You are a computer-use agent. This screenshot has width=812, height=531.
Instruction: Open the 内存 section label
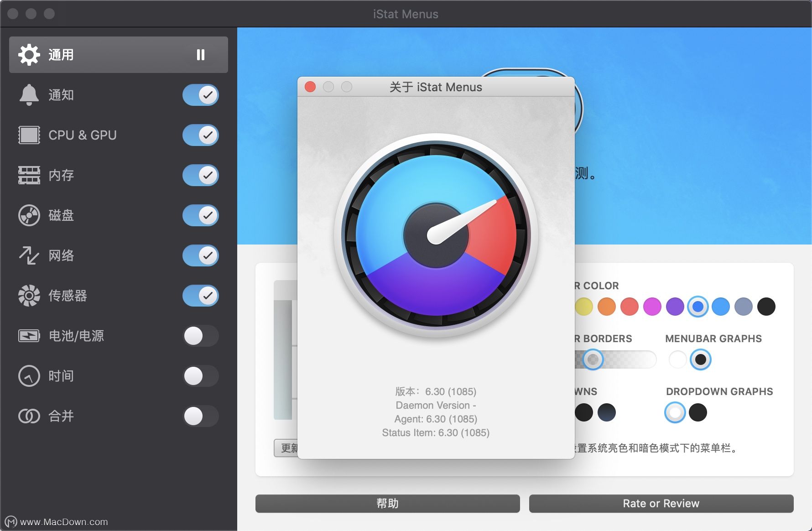tap(61, 175)
